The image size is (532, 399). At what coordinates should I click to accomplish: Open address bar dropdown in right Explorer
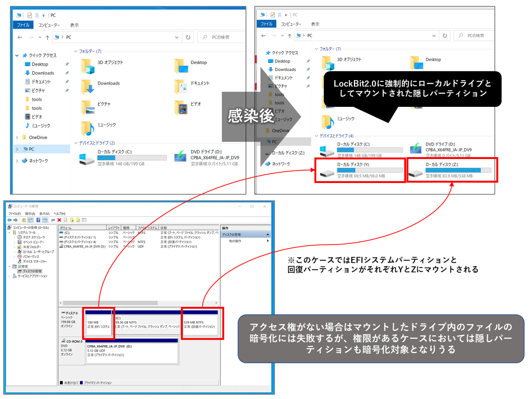pyautogui.click(x=434, y=36)
